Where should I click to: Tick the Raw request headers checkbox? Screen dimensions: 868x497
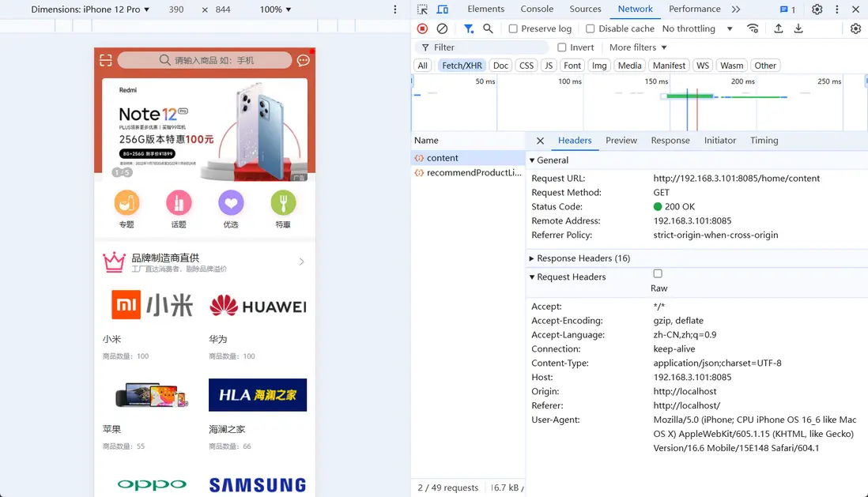pyautogui.click(x=658, y=273)
